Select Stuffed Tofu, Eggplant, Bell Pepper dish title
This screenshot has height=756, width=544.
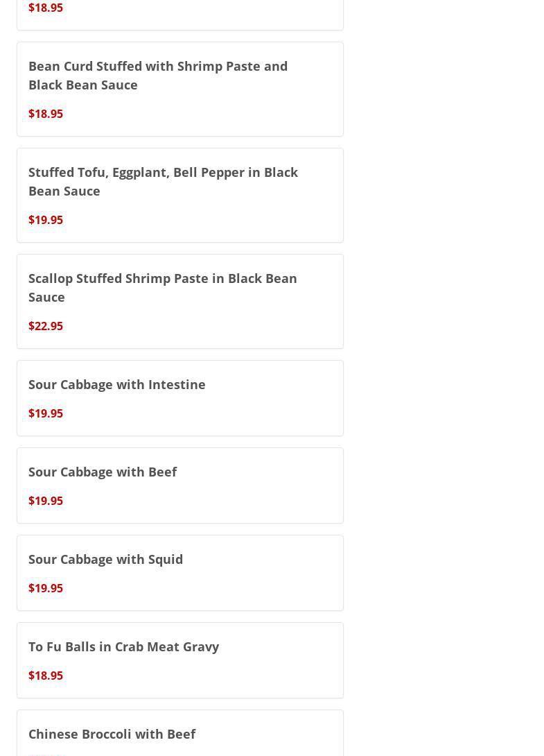click(163, 181)
